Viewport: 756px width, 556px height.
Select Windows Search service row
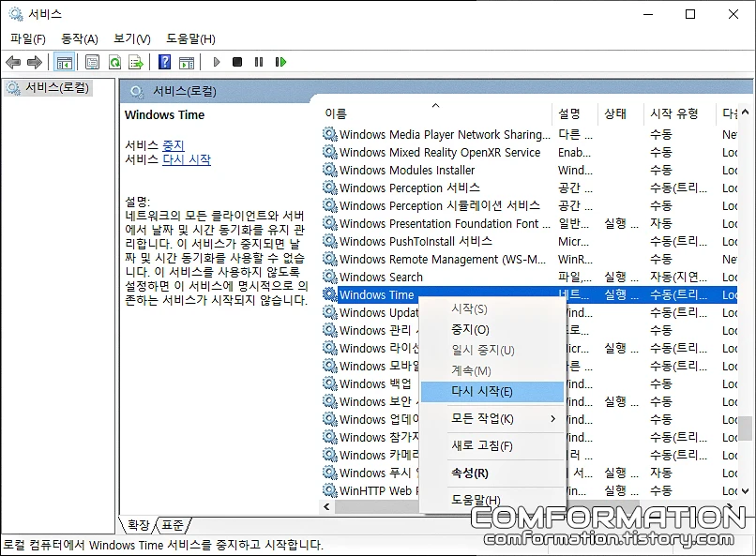pyautogui.click(x=529, y=277)
